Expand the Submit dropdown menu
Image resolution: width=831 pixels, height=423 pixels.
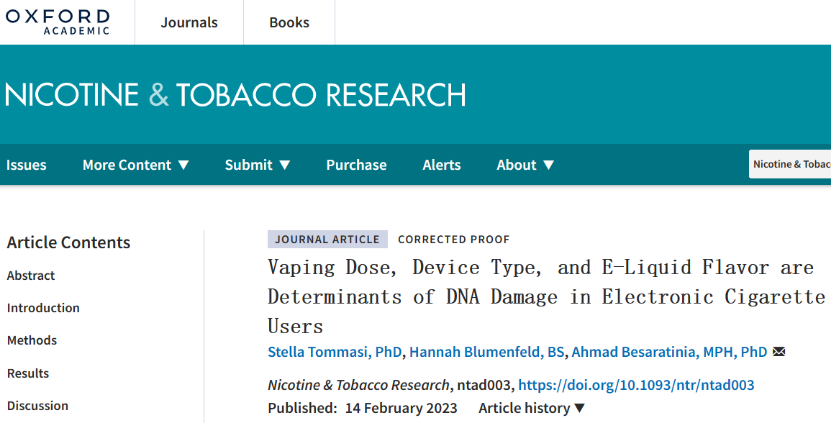tap(257, 165)
